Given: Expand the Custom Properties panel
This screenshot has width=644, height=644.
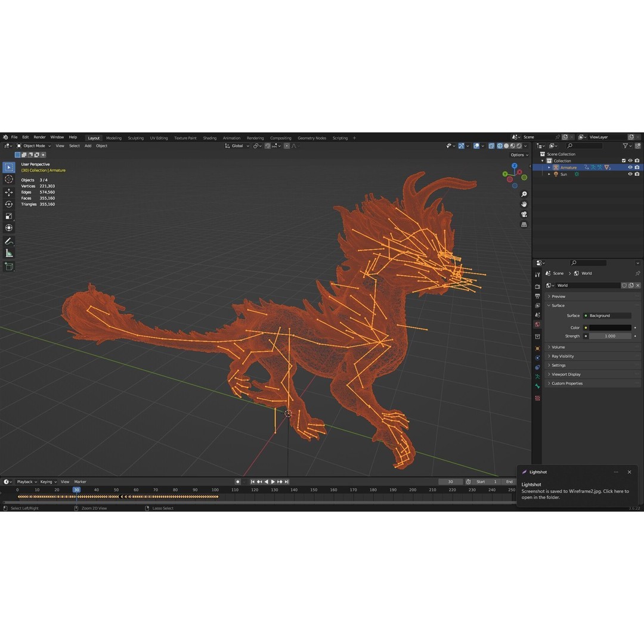Looking at the screenshot, I should pyautogui.click(x=593, y=383).
